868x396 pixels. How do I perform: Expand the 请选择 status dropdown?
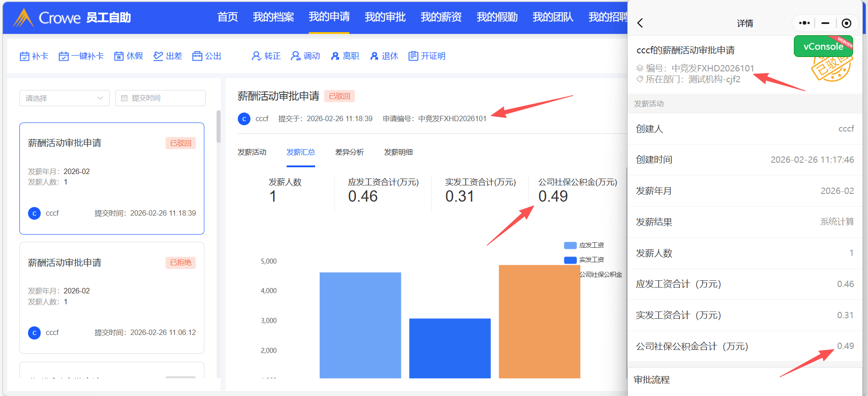(64, 98)
